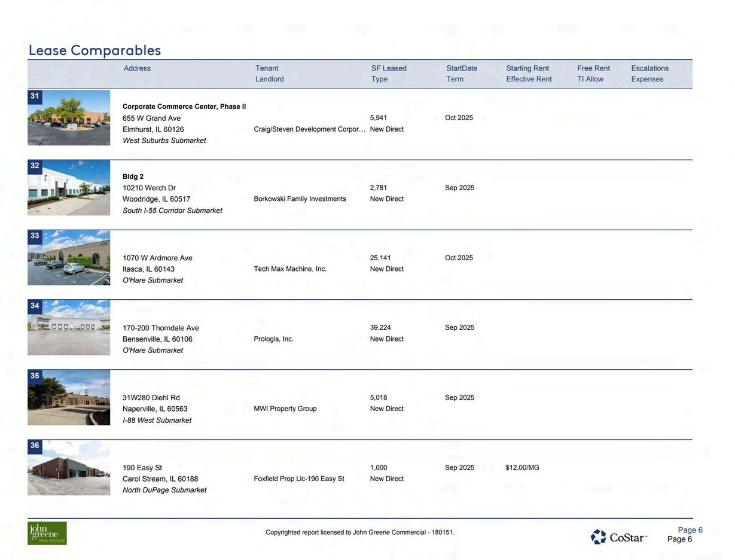Select the number 35 badge
The height and width of the screenshot is (560, 735).
click(x=35, y=376)
